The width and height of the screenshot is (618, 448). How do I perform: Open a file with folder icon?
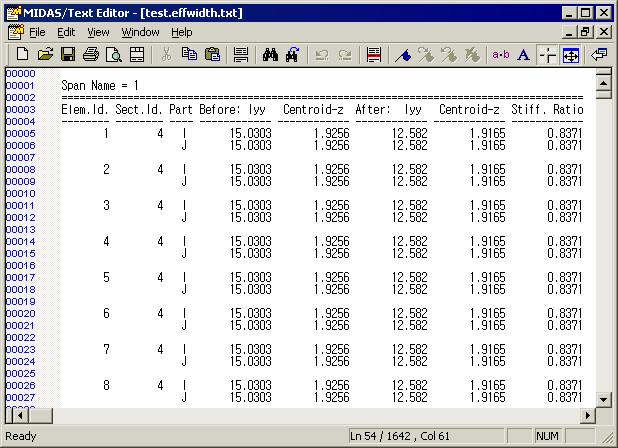[45, 54]
